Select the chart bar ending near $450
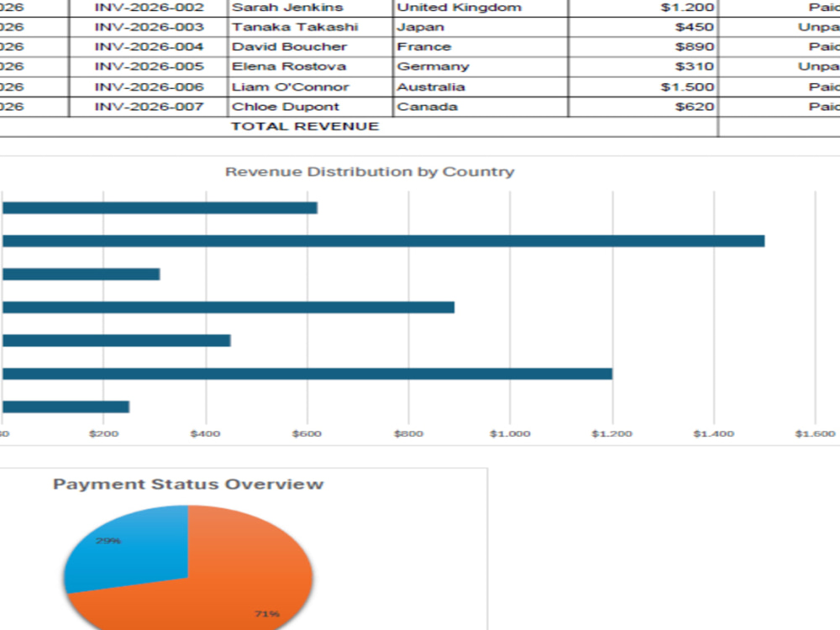Viewport: 840px width, 630px height. (x=117, y=341)
